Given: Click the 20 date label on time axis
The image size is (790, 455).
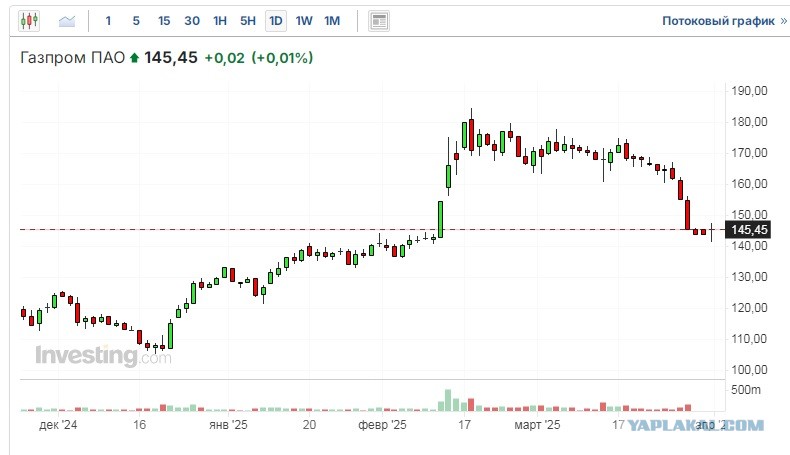Looking at the screenshot, I should click(309, 425).
